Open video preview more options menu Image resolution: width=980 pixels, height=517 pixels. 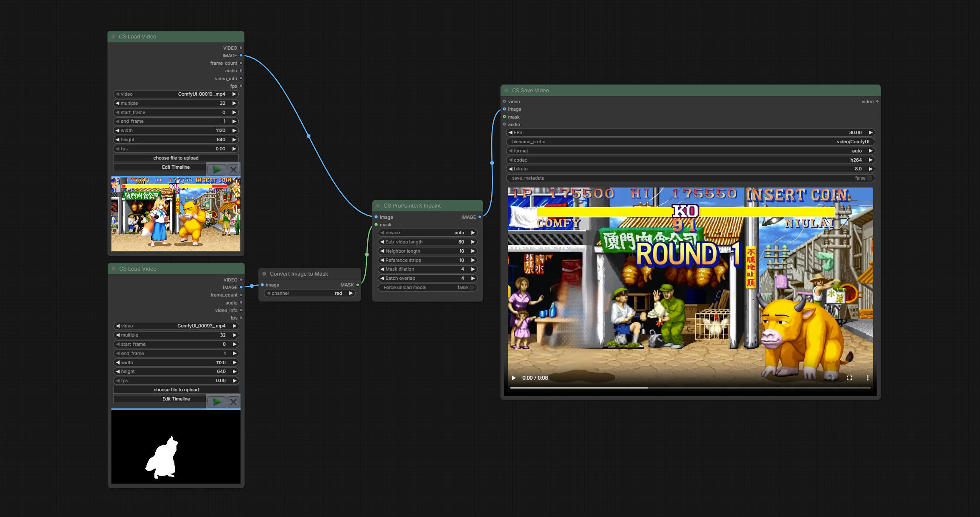[x=868, y=378]
